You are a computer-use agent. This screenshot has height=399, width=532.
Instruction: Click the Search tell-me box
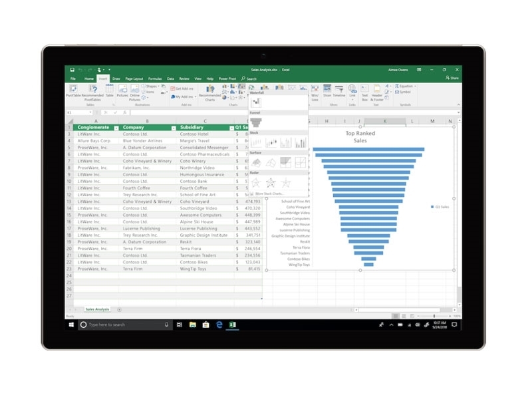[x=249, y=78]
